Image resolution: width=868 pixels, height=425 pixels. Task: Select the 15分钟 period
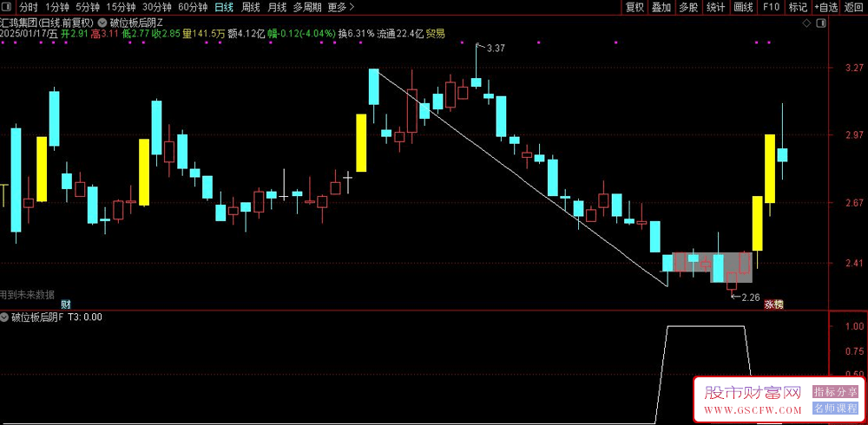[121, 7]
